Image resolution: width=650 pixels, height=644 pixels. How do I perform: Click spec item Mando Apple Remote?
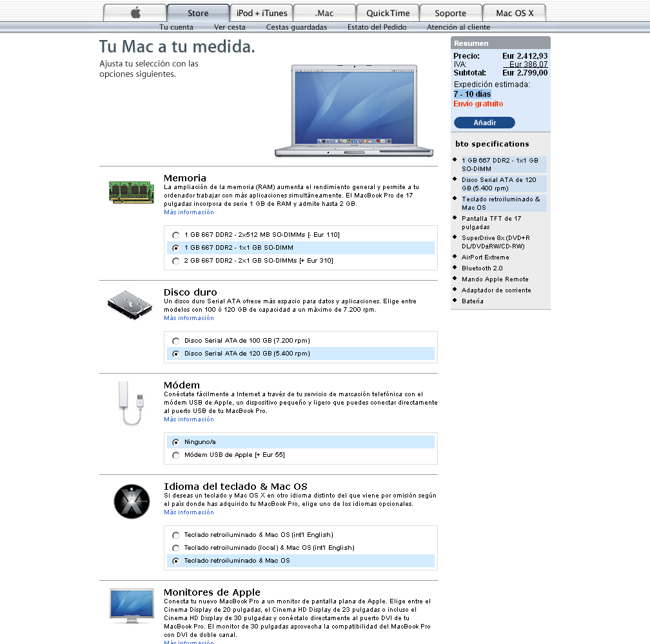495,279
